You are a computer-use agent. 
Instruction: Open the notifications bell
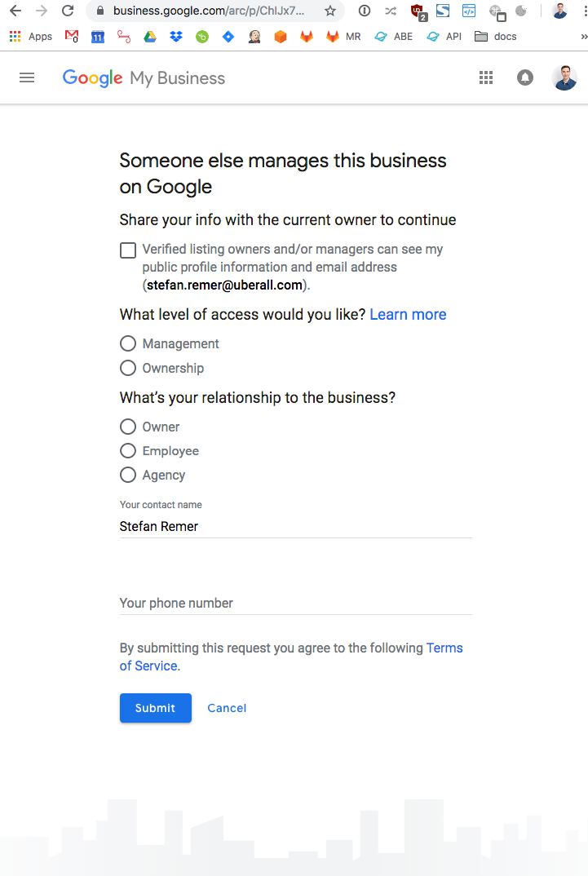pyautogui.click(x=525, y=77)
